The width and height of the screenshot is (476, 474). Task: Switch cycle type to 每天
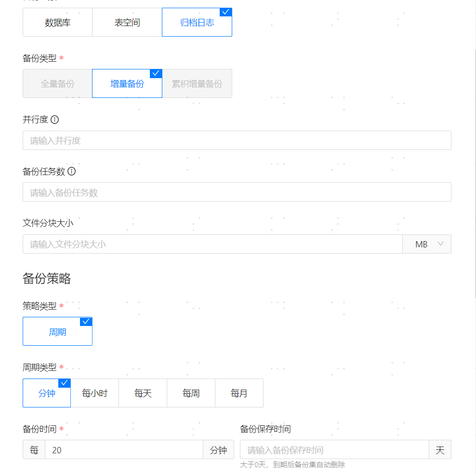[143, 393]
